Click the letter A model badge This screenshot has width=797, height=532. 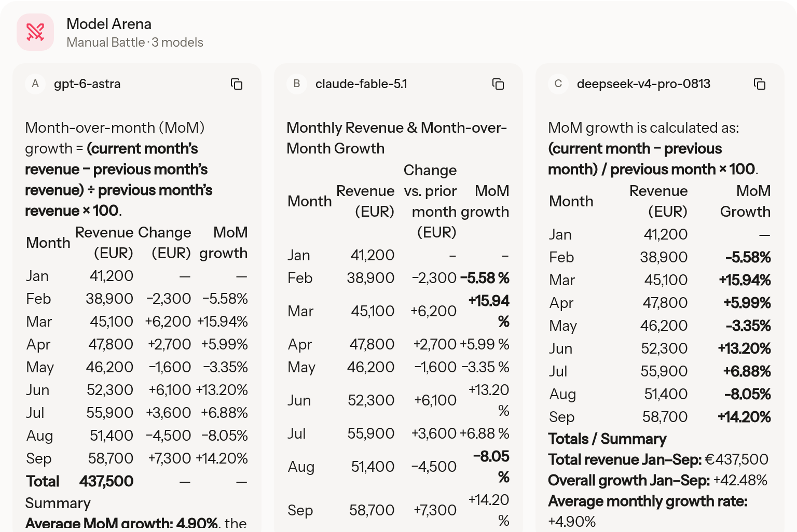(35, 84)
